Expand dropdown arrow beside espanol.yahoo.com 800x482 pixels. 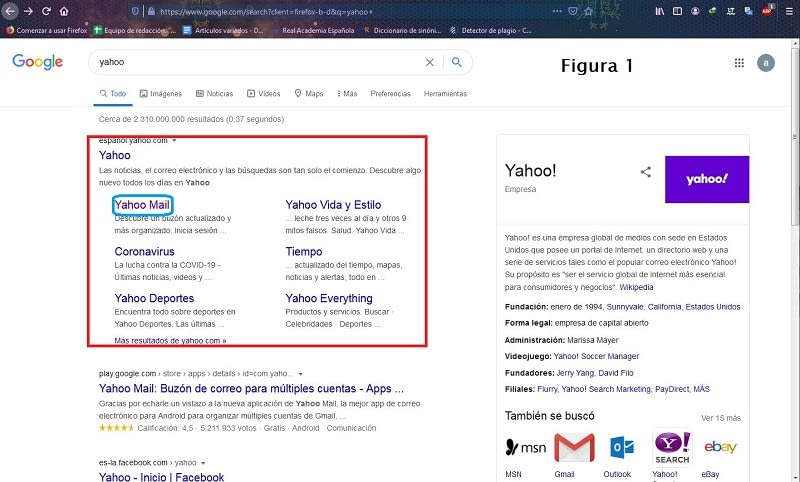174,140
